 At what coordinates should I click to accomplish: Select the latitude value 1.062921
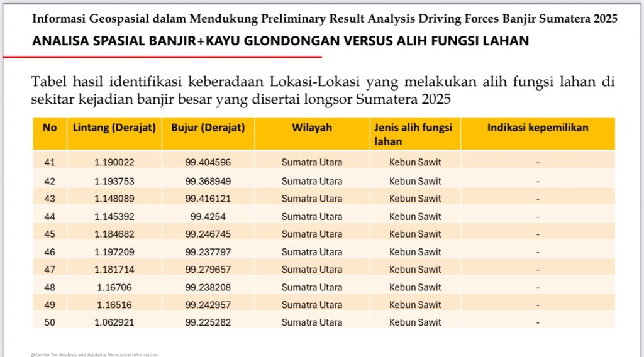(x=114, y=322)
